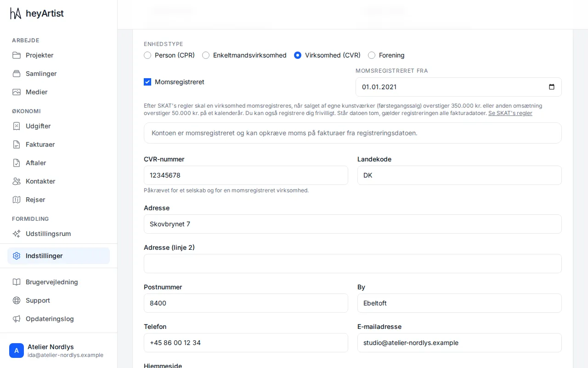Follow the Se SKAT's regler link

point(510,113)
